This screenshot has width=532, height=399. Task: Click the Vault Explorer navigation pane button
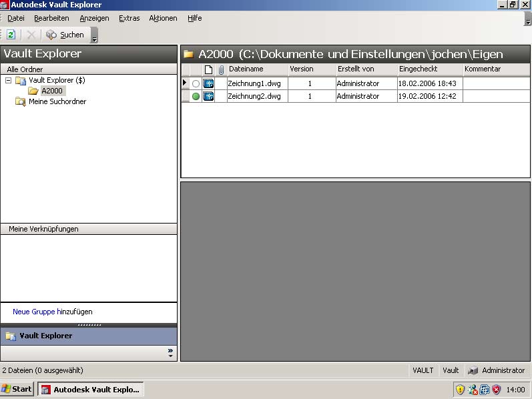click(x=89, y=336)
